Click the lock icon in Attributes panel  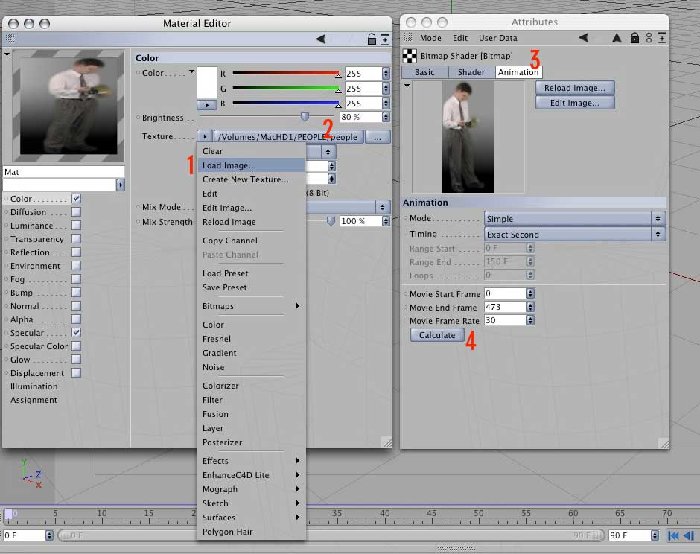634,38
